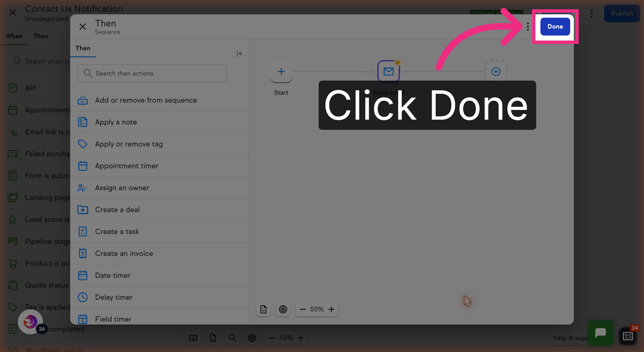Image resolution: width=644 pixels, height=352 pixels.
Task: Click target icon in modal canvas toolbar
Action: [x=283, y=309]
